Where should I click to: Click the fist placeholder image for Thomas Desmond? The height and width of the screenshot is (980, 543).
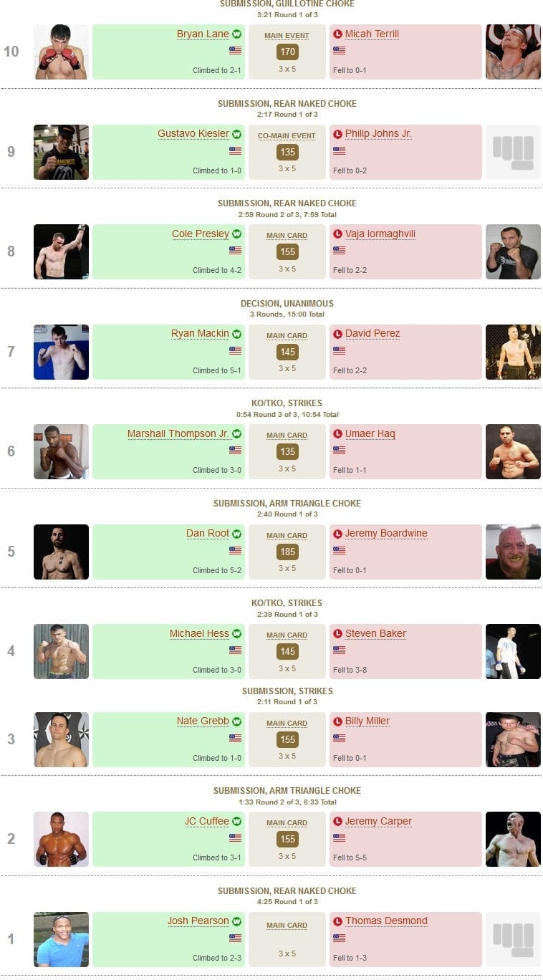pos(513,939)
